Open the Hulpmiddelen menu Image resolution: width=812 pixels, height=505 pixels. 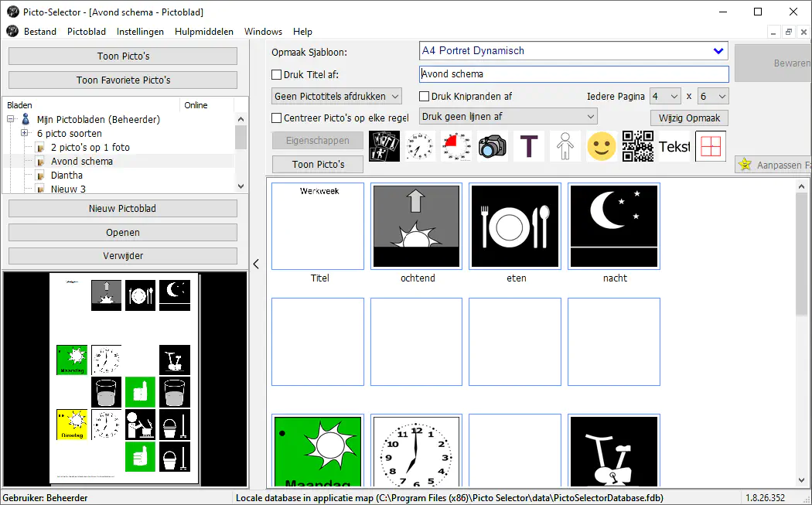[204, 32]
